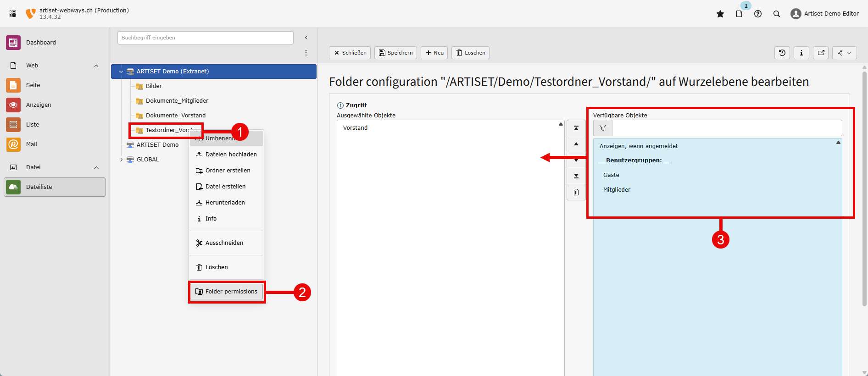Viewport: 868px width, 376px height.
Task: Choose Ordner erstellen from context menu
Action: coord(227,171)
